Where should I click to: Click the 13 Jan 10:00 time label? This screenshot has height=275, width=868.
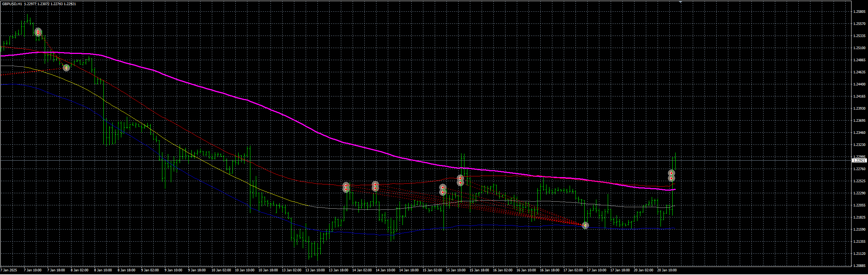coord(315,270)
